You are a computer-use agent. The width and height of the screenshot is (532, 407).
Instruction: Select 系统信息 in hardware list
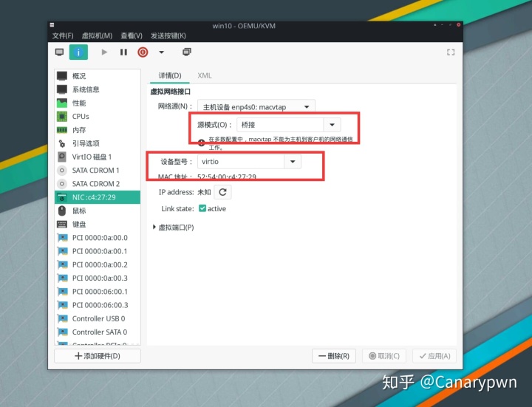click(x=98, y=89)
